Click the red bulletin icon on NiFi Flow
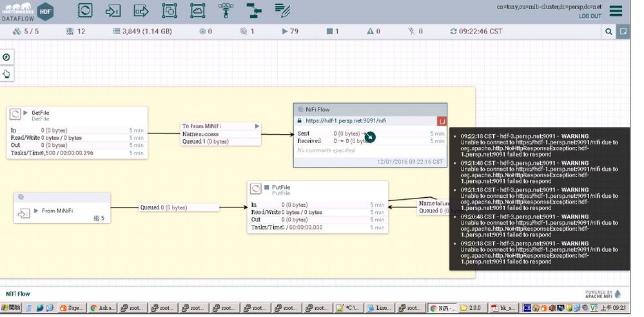 [x=442, y=120]
